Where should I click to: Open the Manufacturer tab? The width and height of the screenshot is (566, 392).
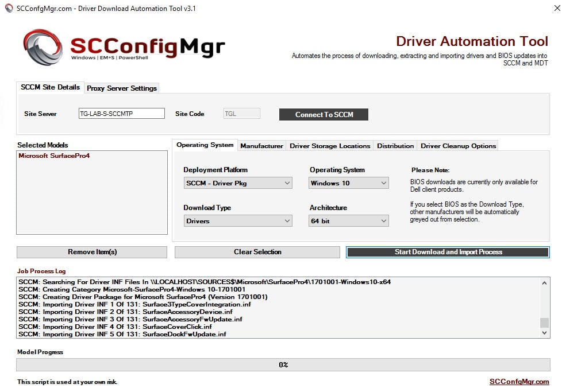261,146
